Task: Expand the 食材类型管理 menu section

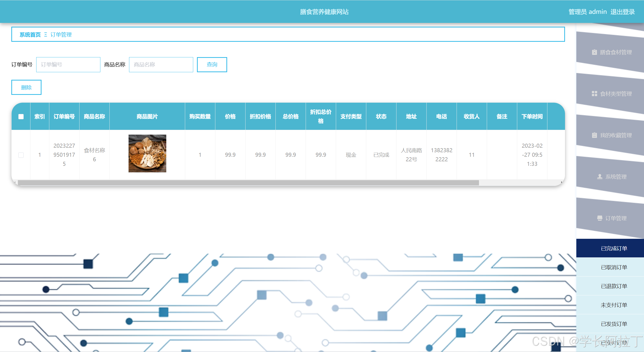Action: [615, 94]
